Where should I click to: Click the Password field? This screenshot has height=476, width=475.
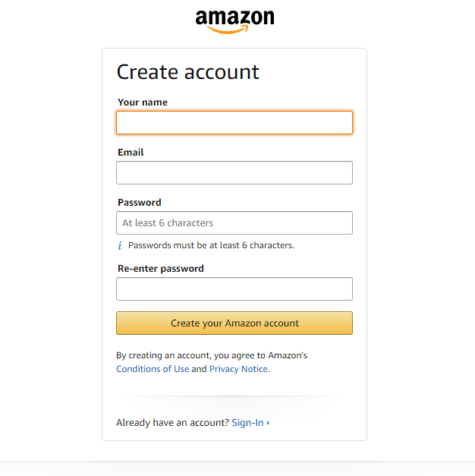[234, 223]
